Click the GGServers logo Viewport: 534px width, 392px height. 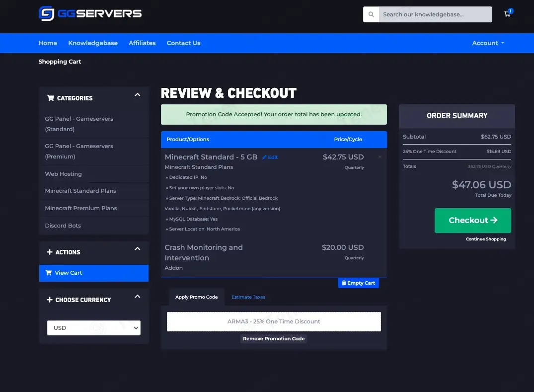(x=90, y=13)
